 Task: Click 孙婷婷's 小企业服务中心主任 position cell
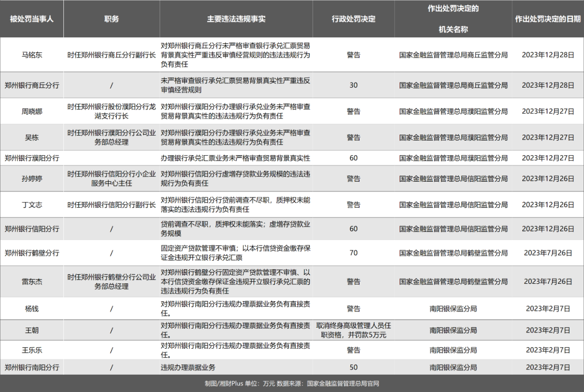111,178
